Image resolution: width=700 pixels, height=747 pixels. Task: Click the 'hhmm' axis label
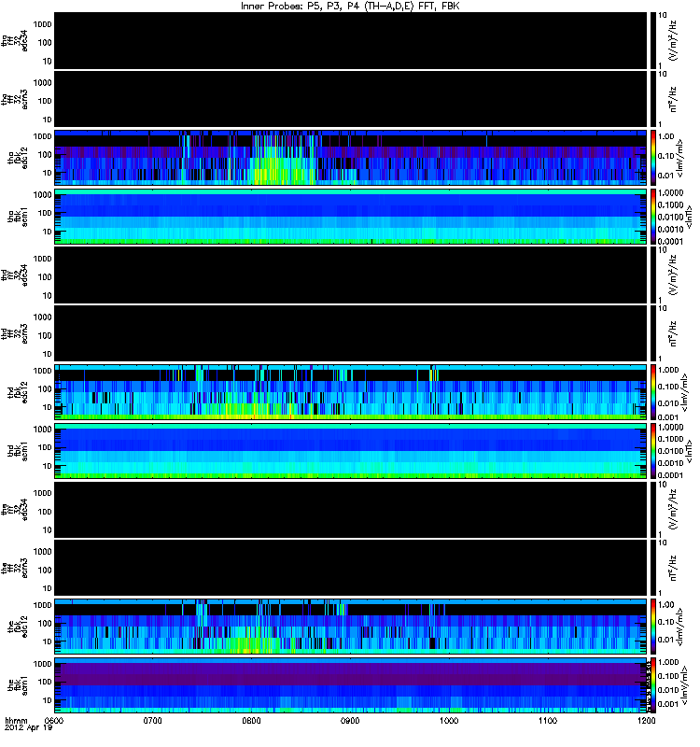click(x=16, y=720)
